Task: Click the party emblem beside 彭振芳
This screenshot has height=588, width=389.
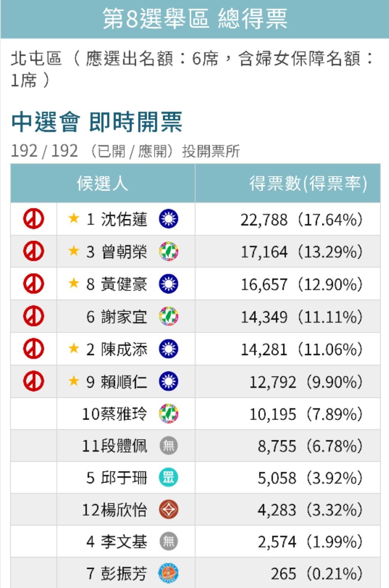Action: point(169,573)
